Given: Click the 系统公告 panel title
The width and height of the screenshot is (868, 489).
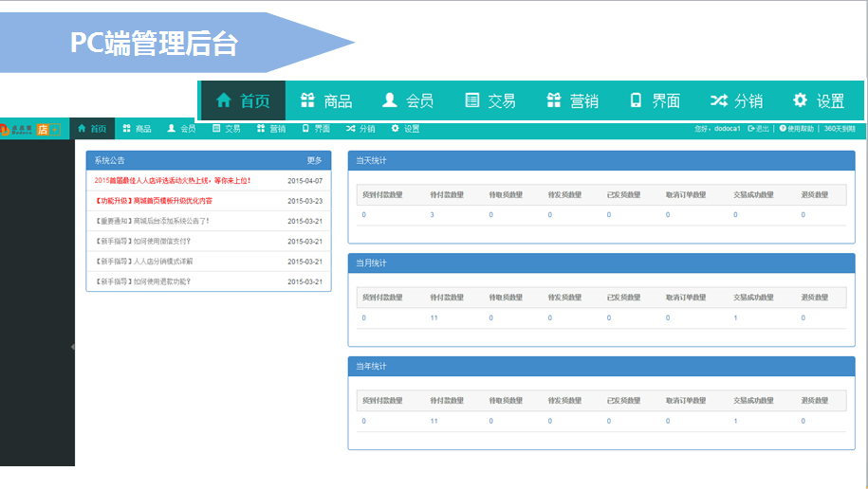Looking at the screenshot, I should pyautogui.click(x=110, y=160).
